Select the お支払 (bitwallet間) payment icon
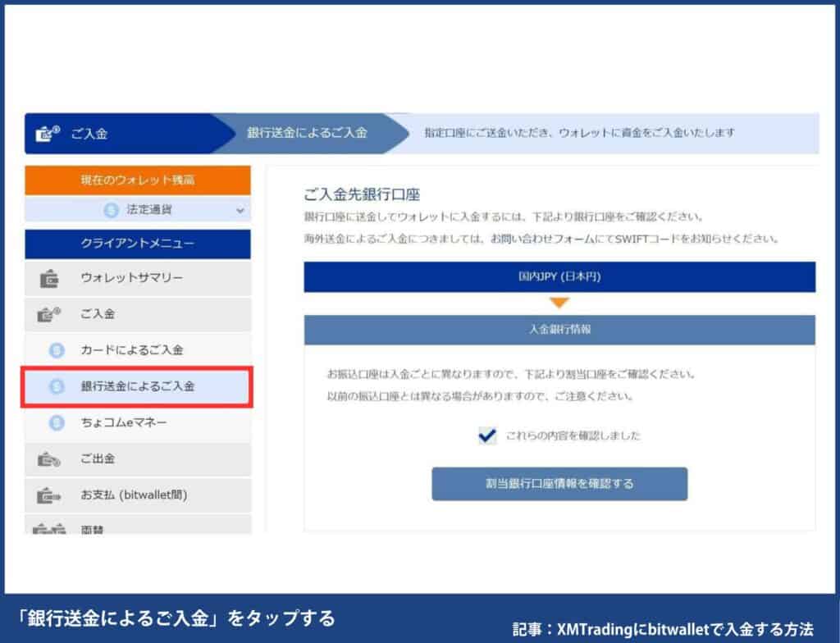Screen dimensions: 840x643 click(47, 495)
